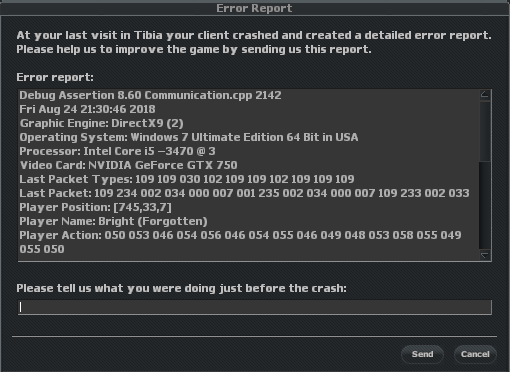Dismiss the dialog with Cancel

tap(475, 354)
